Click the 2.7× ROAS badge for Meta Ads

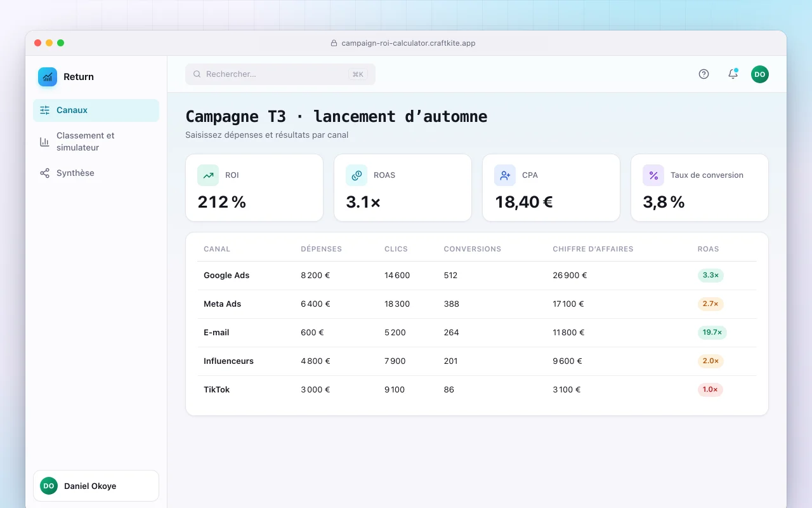[710, 304]
